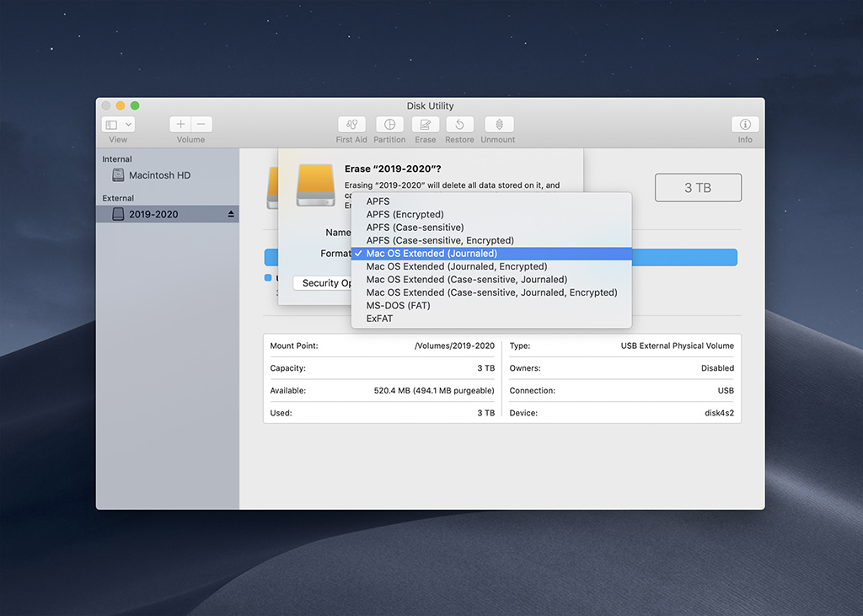
Task: Click the 3 TB capacity box
Action: click(698, 188)
